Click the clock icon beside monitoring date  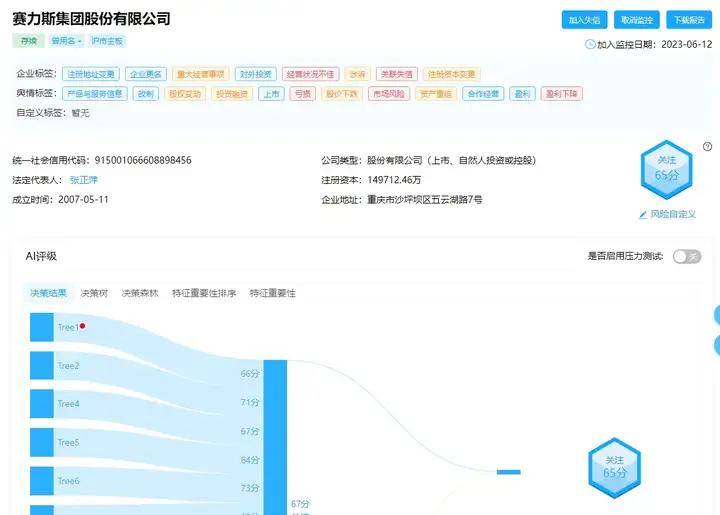[x=590, y=45]
